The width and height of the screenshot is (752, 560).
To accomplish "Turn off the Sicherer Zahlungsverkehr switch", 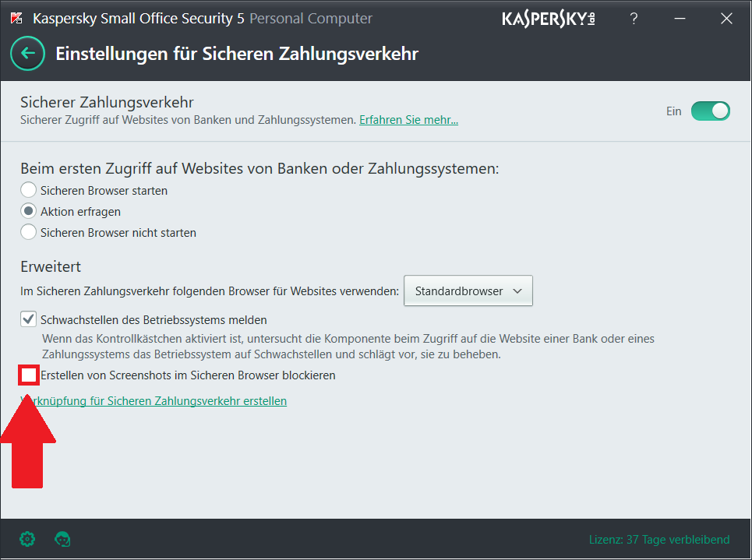I will [x=710, y=111].
